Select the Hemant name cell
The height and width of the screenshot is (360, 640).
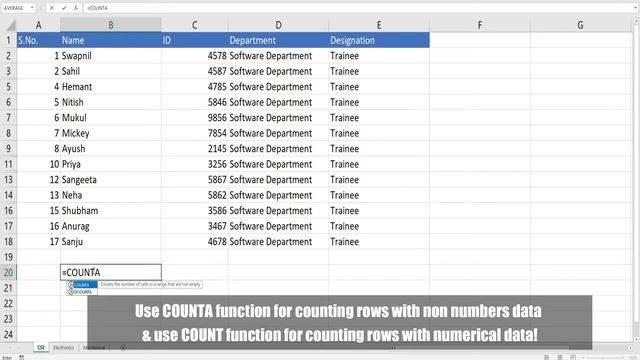111,87
